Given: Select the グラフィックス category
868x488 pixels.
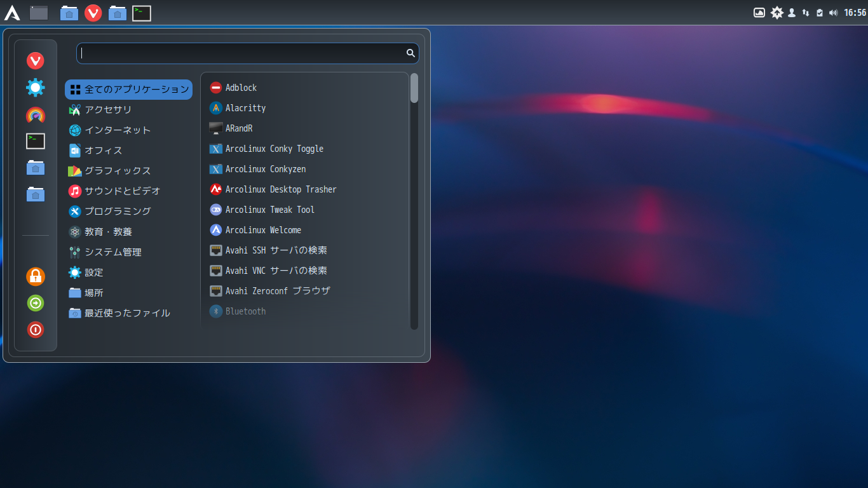Looking at the screenshot, I should coord(128,171).
